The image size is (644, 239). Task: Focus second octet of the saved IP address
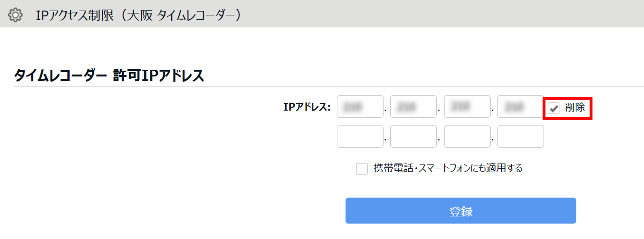pos(413,106)
